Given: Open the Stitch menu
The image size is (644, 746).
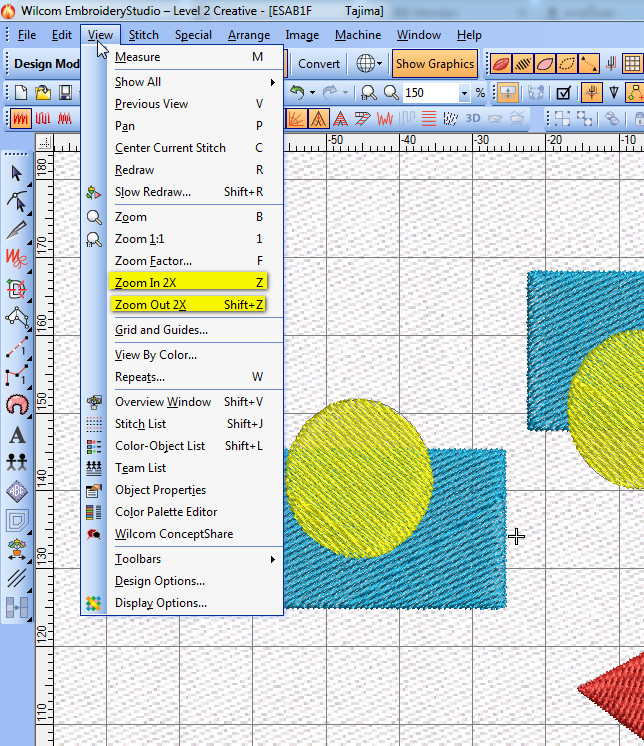Looking at the screenshot, I should [144, 35].
